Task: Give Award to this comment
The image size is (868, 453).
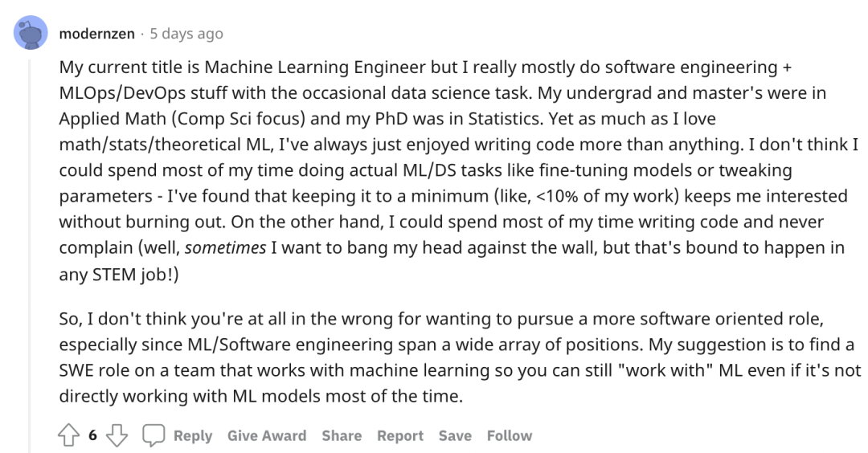Action: (x=267, y=436)
